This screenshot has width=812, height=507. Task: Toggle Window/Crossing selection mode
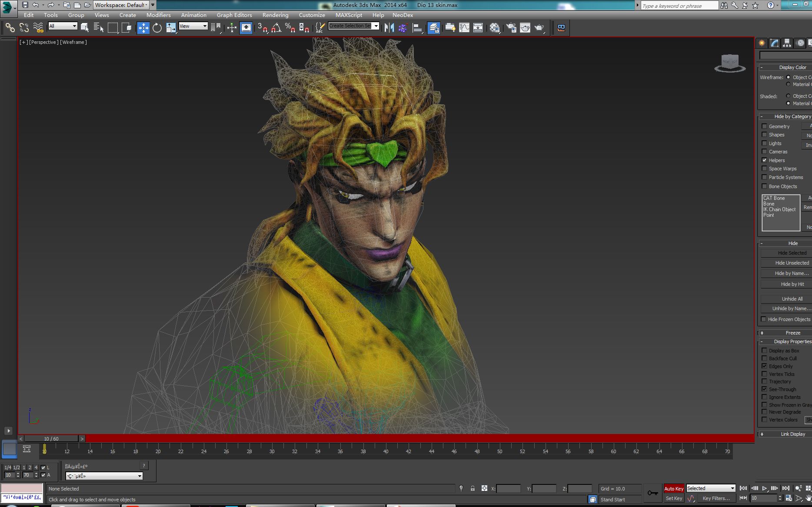pos(127,28)
